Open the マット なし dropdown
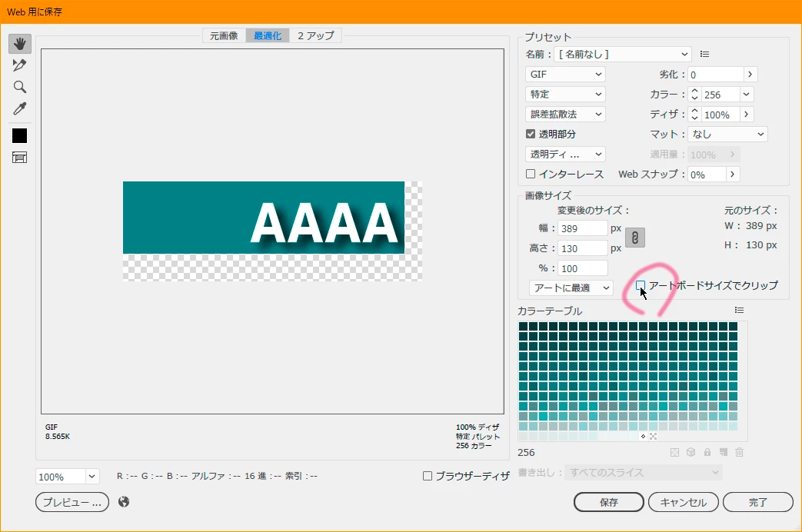Image resolution: width=802 pixels, height=532 pixels. 727,134
